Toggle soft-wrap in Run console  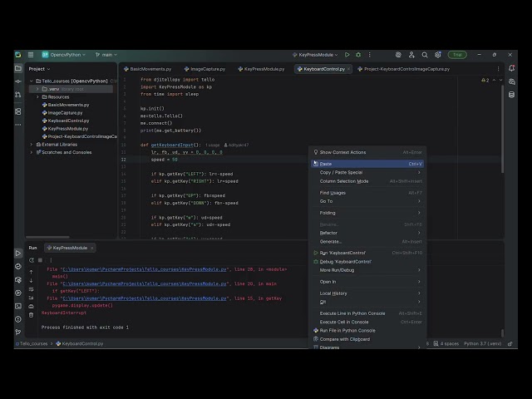[x=32, y=289]
